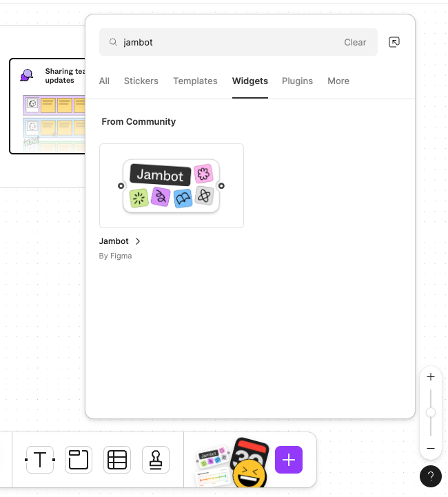Pop out the resources panel
Viewport: 448px width, 497px height.
[394, 42]
